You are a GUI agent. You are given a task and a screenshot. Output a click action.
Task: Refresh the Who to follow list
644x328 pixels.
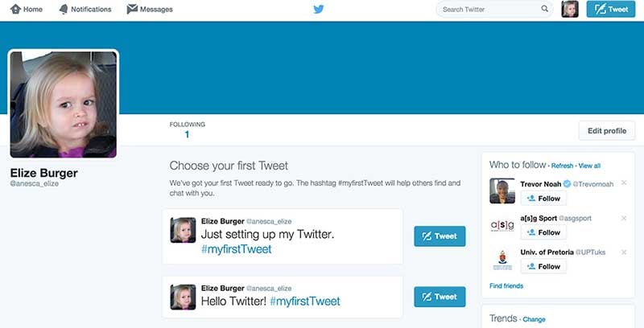562,166
